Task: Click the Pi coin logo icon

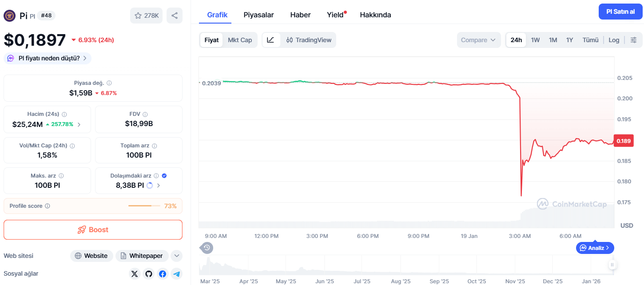Action: tap(10, 16)
